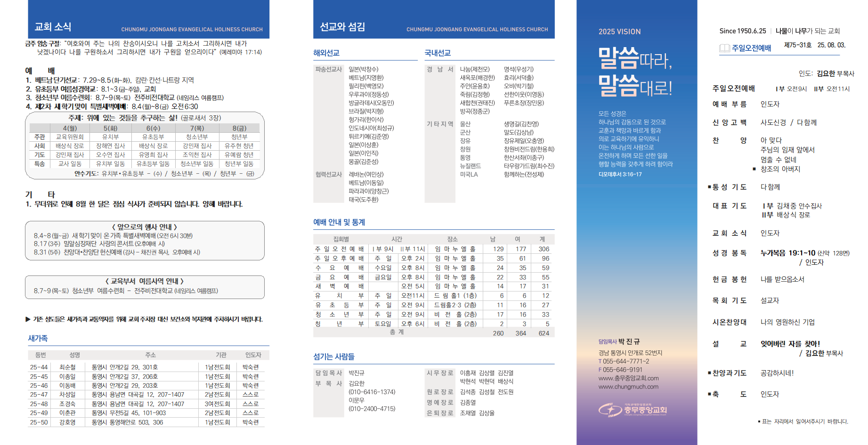Click the 디모데후서 3:16-17 verse reference
The image size is (868, 445).
coord(620,174)
